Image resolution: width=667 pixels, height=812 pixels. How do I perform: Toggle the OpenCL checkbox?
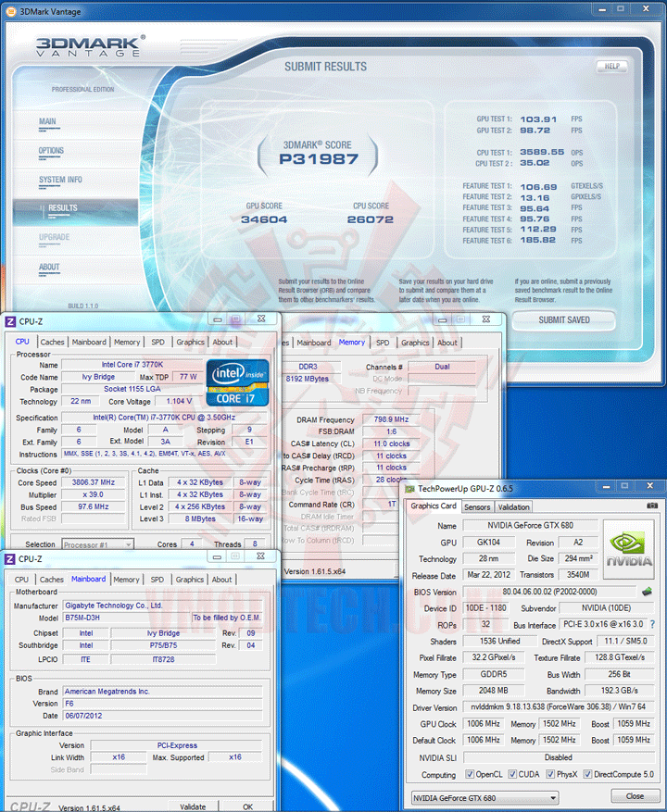pyautogui.click(x=469, y=774)
